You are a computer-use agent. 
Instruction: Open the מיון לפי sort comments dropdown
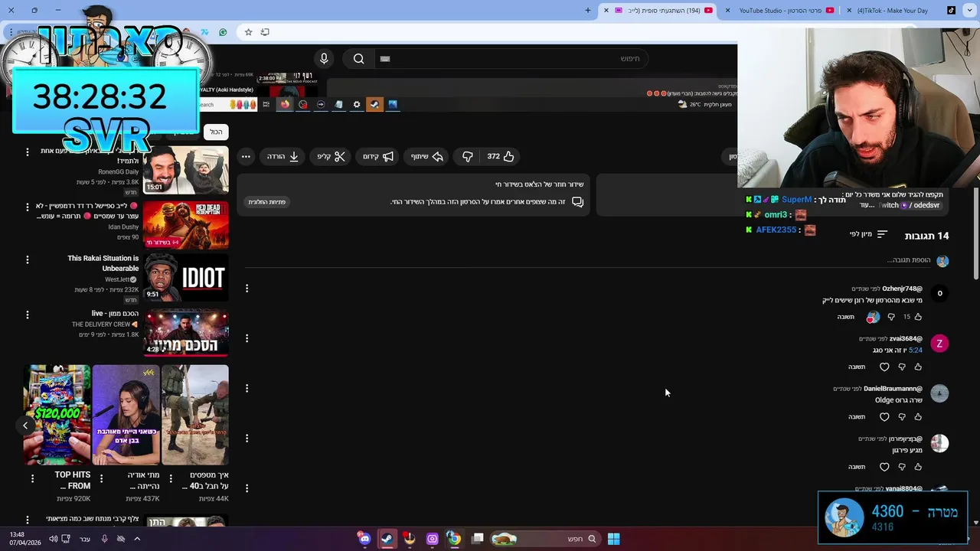tap(868, 234)
